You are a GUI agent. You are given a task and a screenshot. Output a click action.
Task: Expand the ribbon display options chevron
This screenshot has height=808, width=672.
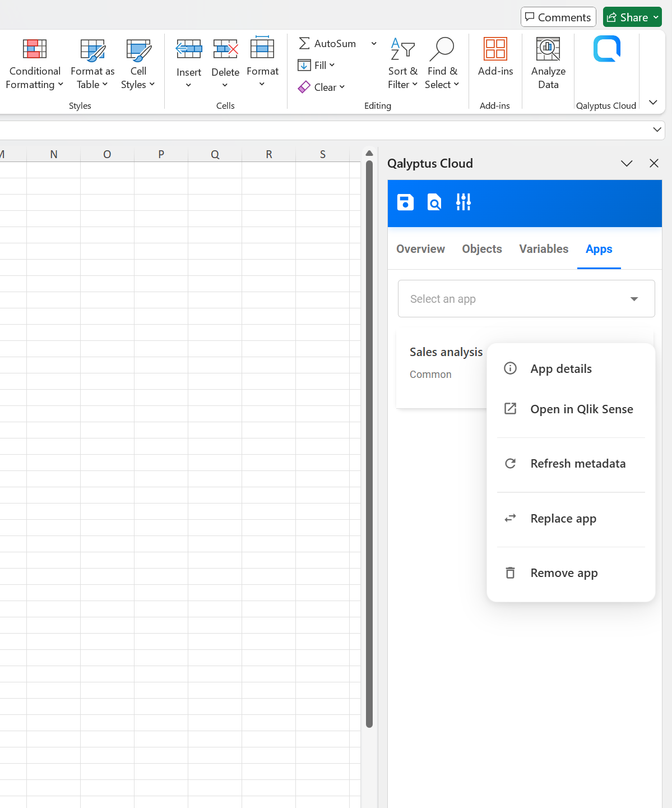(652, 102)
